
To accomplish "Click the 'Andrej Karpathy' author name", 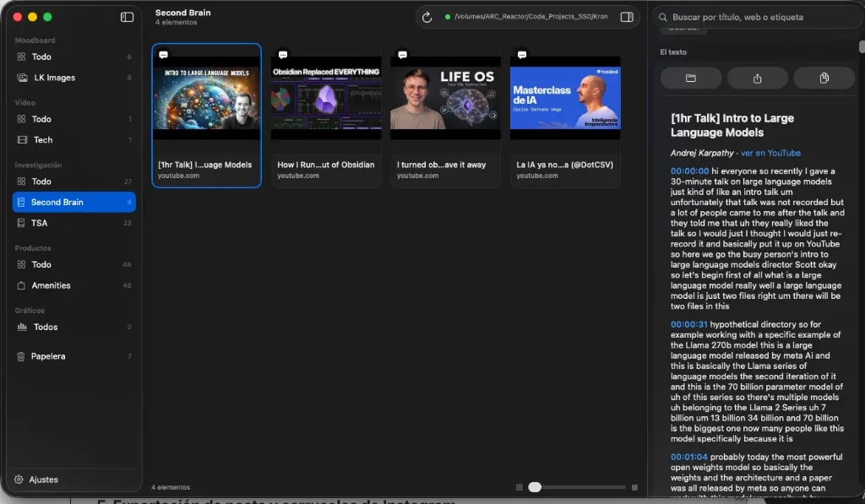I will pos(702,153).
